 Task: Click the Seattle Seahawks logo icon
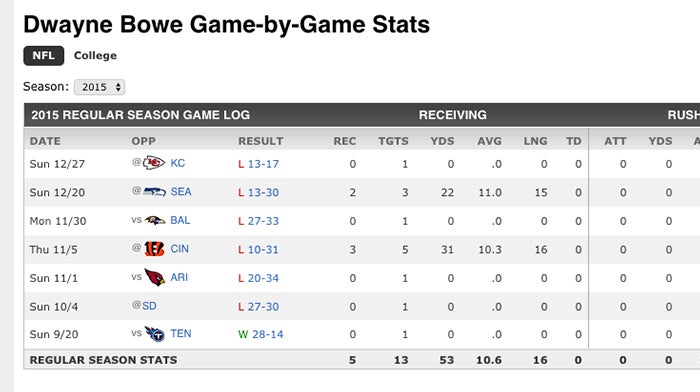[x=154, y=192]
